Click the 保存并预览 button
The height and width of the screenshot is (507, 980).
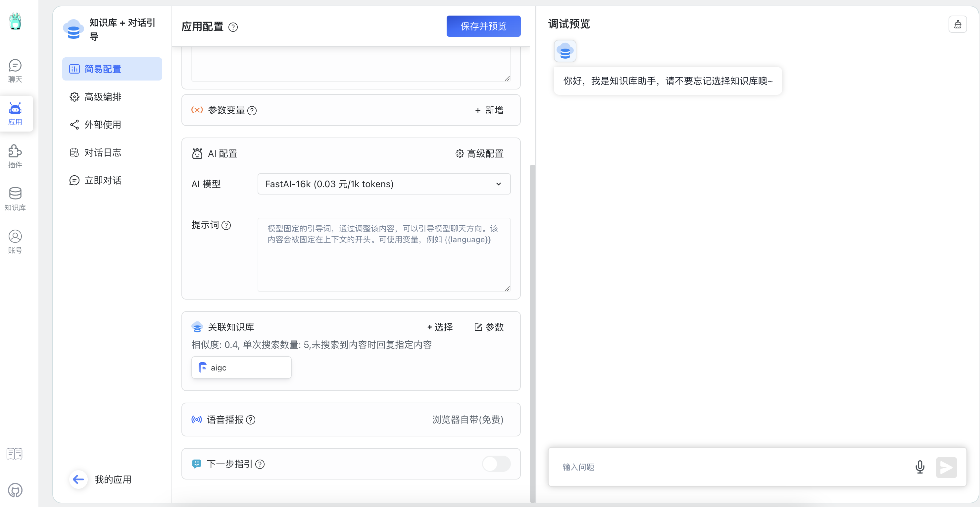click(x=483, y=26)
